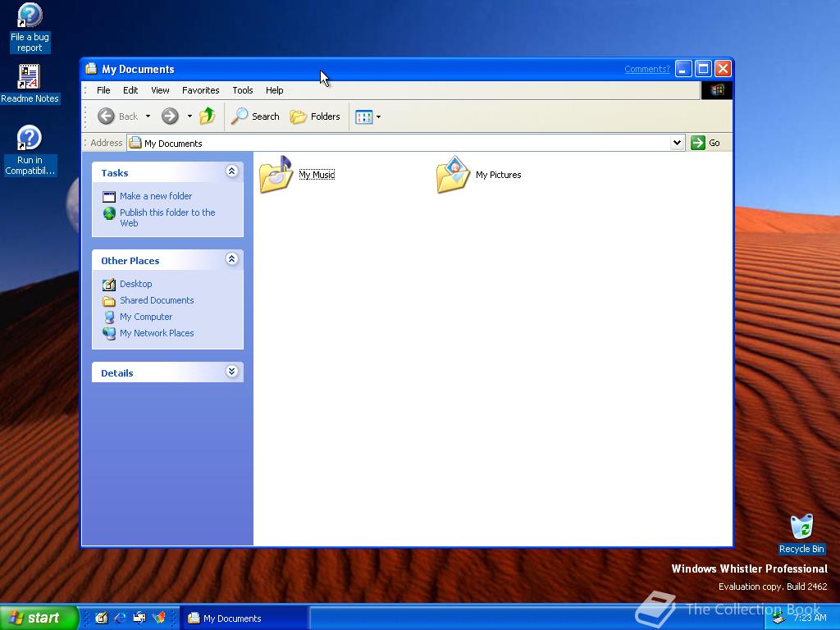Image resolution: width=840 pixels, height=630 pixels.
Task: Open the Views dropdown arrow
Action: [x=378, y=116]
